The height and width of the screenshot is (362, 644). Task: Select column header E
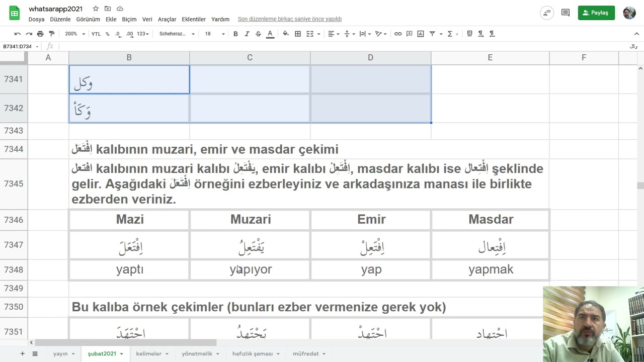[490, 57]
